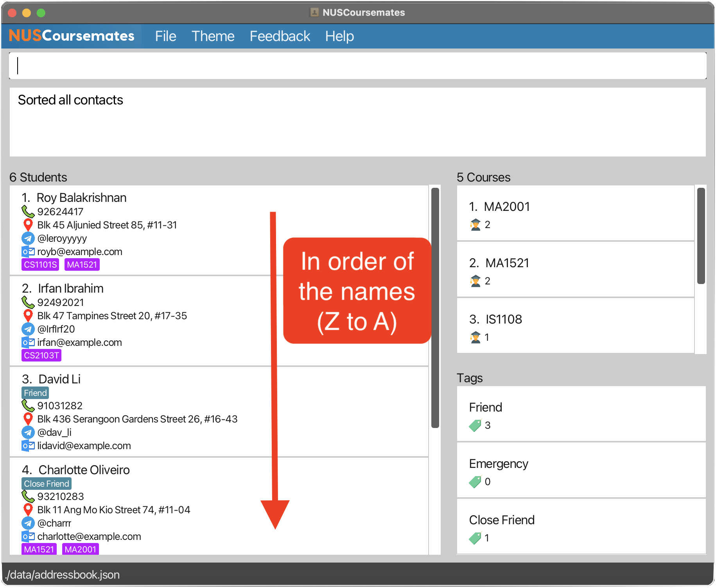Viewport: 716px width, 588px height.
Task: Click Irfan Ibrahim's Telegram icon
Action: [28, 329]
